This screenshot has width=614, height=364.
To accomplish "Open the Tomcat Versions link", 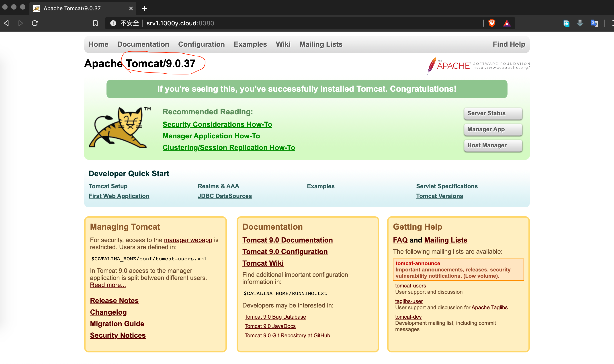I will [439, 196].
